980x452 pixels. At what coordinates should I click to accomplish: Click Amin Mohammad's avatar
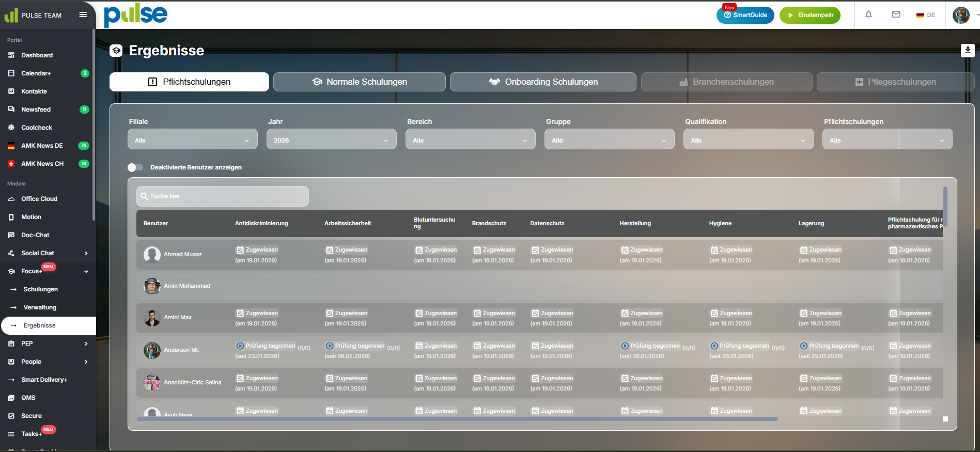(x=152, y=286)
